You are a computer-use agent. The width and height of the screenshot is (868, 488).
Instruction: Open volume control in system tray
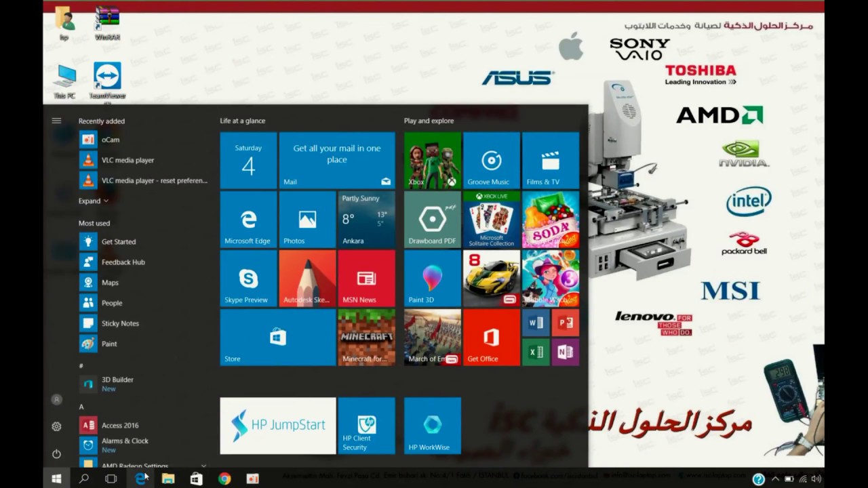coord(816,479)
